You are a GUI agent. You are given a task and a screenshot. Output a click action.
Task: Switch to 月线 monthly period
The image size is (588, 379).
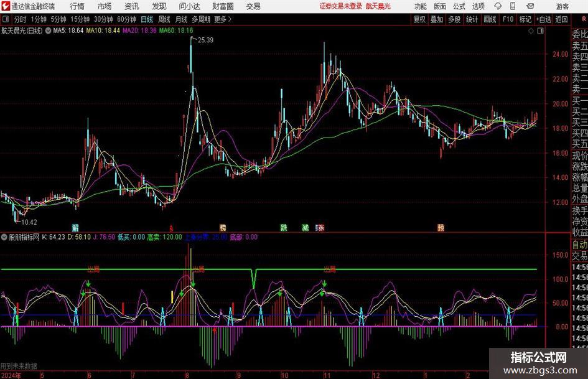pyautogui.click(x=181, y=19)
